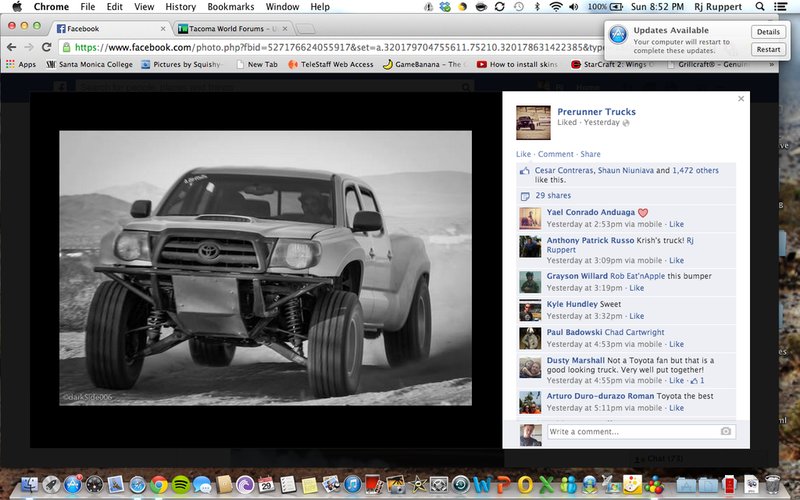
Task: Click Comment link under the post
Action: (556, 154)
